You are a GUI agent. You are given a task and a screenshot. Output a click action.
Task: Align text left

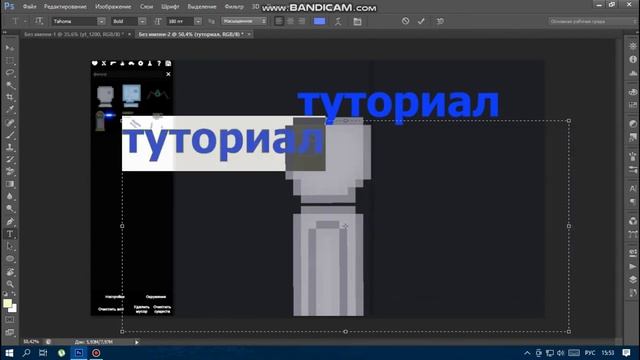click(x=279, y=21)
